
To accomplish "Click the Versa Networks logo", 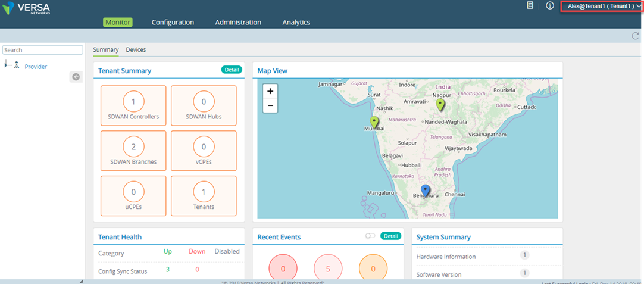I will click(x=27, y=8).
